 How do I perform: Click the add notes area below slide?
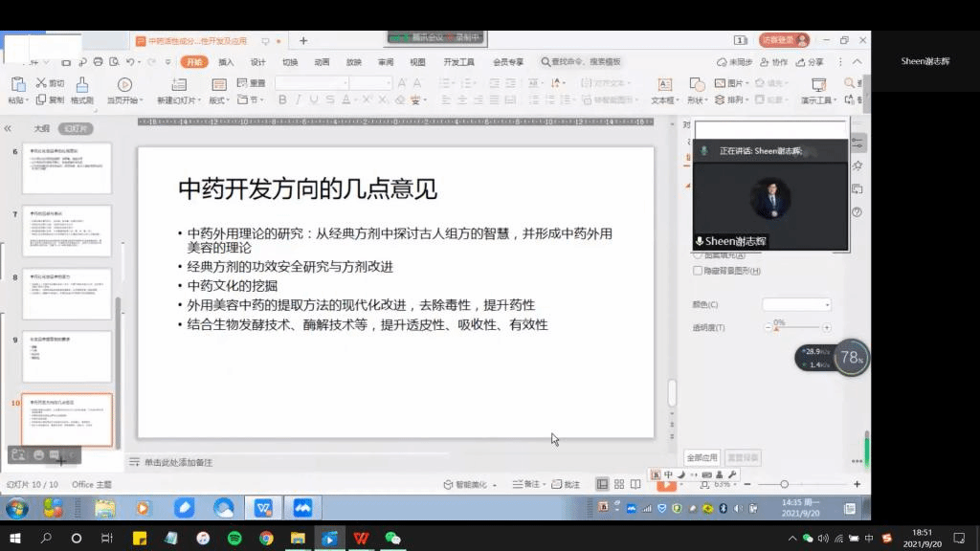tap(178, 462)
